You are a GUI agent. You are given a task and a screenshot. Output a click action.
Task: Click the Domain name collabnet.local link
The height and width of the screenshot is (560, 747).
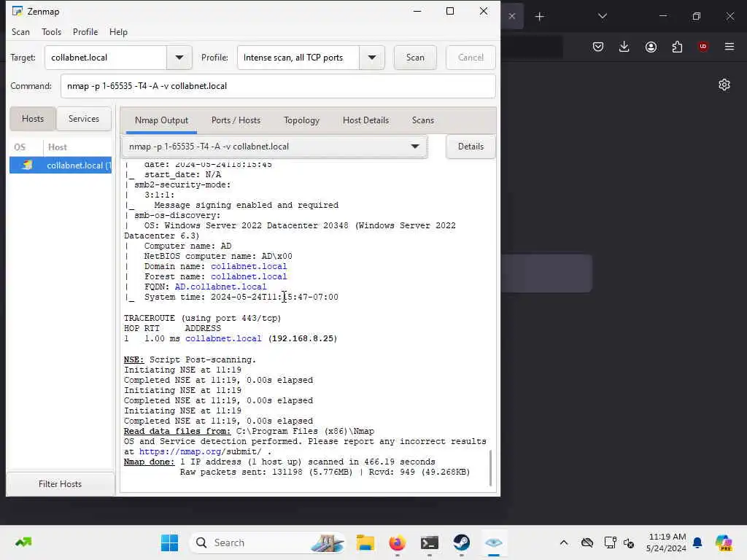click(x=249, y=266)
